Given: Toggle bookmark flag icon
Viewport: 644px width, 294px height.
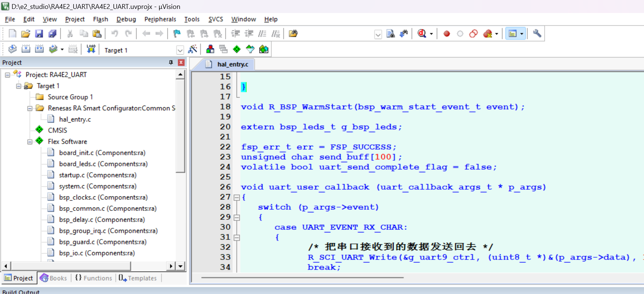Looking at the screenshot, I should click(177, 34).
